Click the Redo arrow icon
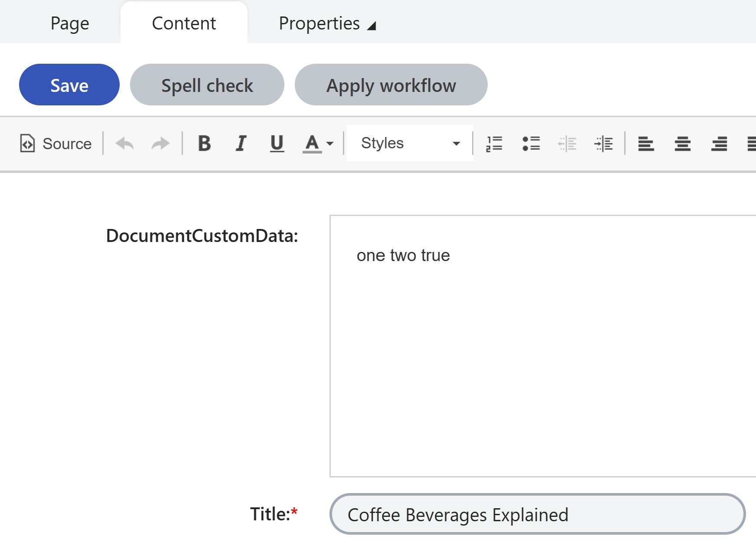The image size is (756, 549). (x=160, y=144)
